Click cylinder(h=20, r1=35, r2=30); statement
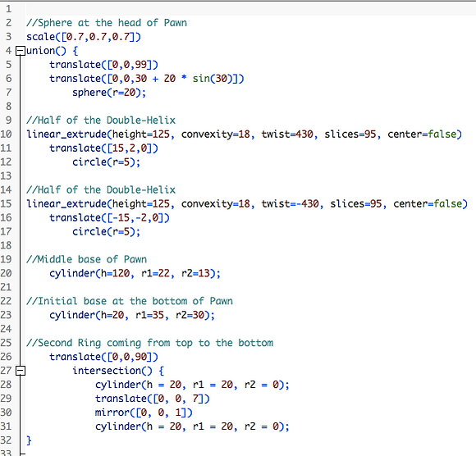Screen dimensions: 476x456 click(132, 315)
